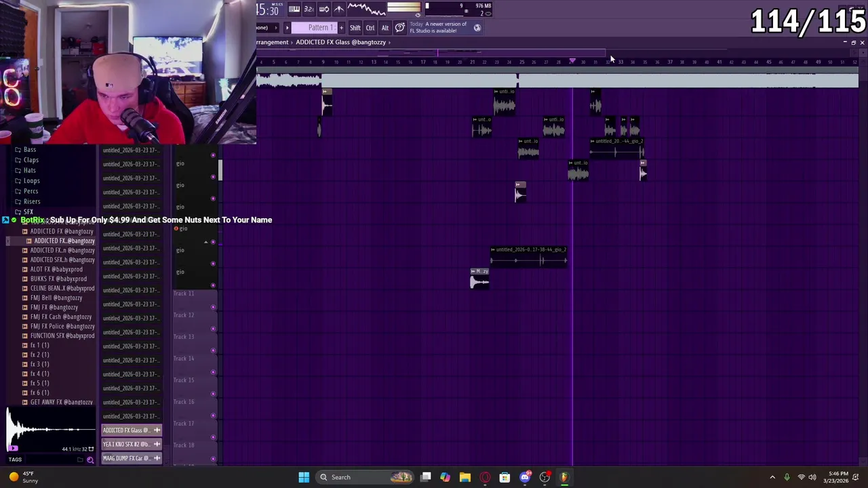Toggle mute on Track 11
Viewport: 868px width, 488px height.
point(213,307)
